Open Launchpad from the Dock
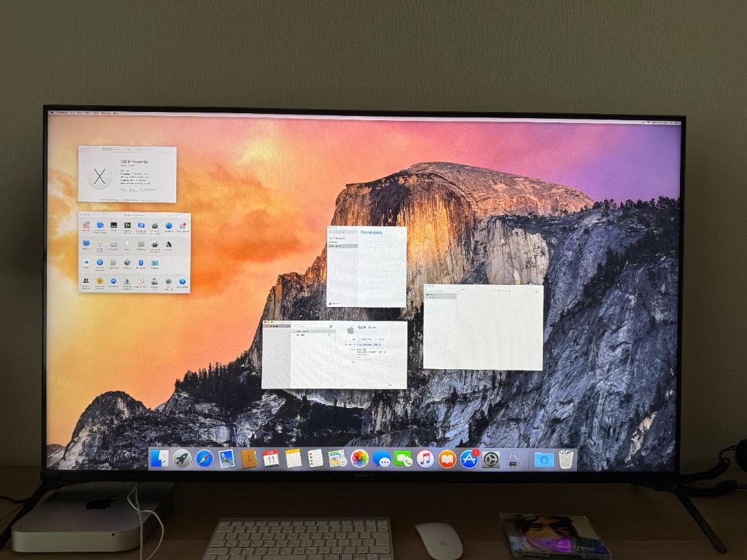This screenshot has width=747, height=560. point(181,460)
